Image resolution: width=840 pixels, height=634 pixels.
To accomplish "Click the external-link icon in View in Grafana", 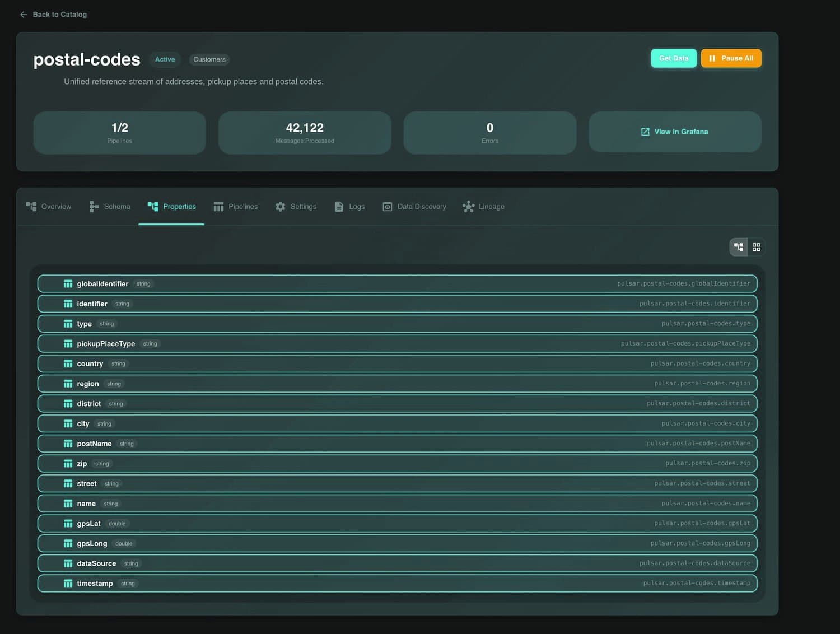I will coord(645,132).
